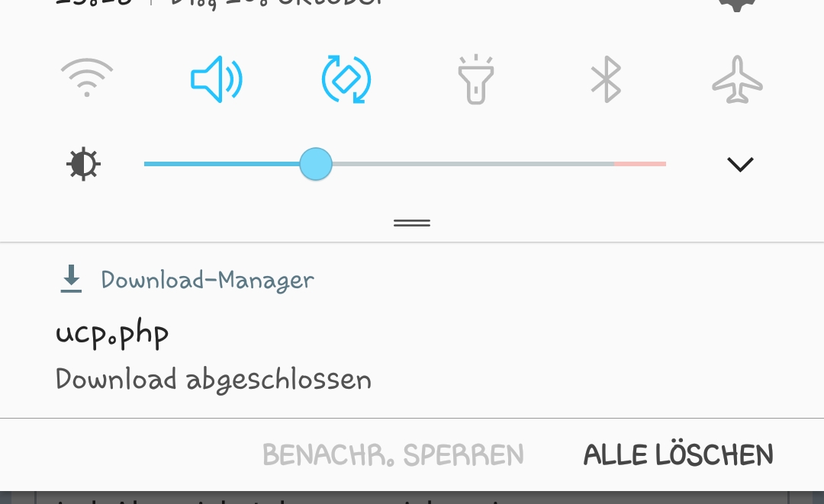Click the blue brightness slider handle

click(316, 164)
